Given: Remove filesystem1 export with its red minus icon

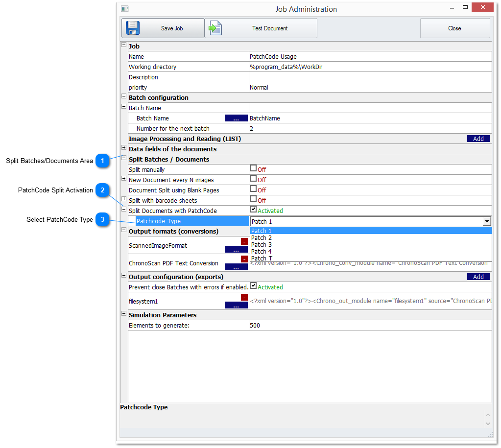Looking at the screenshot, I should tap(243, 297).
